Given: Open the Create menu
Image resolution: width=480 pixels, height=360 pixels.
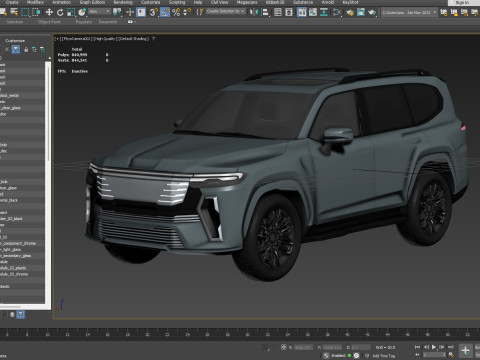Looking at the screenshot, I should click(x=12, y=2).
